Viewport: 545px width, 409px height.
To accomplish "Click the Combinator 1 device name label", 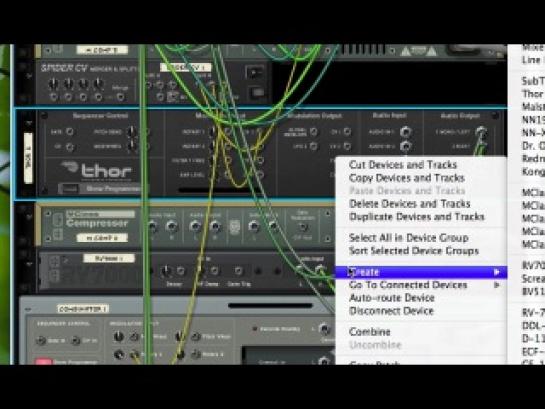I will (x=83, y=309).
